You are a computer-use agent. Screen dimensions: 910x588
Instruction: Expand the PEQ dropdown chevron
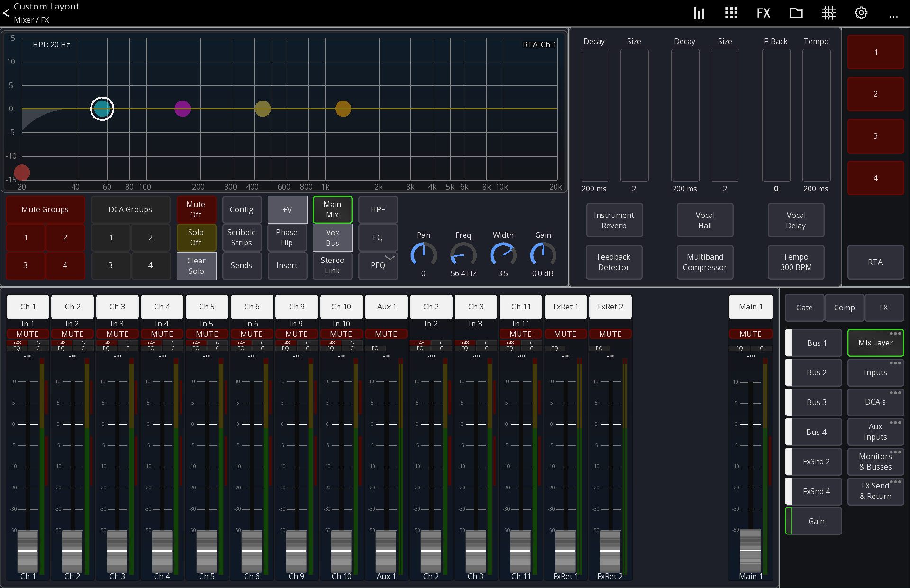pos(390,258)
